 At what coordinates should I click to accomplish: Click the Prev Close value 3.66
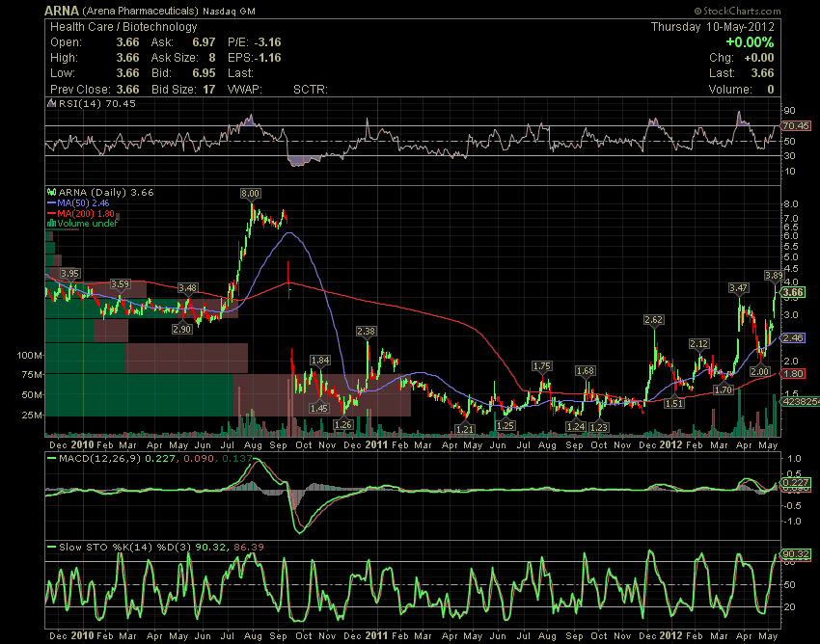pos(127,90)
